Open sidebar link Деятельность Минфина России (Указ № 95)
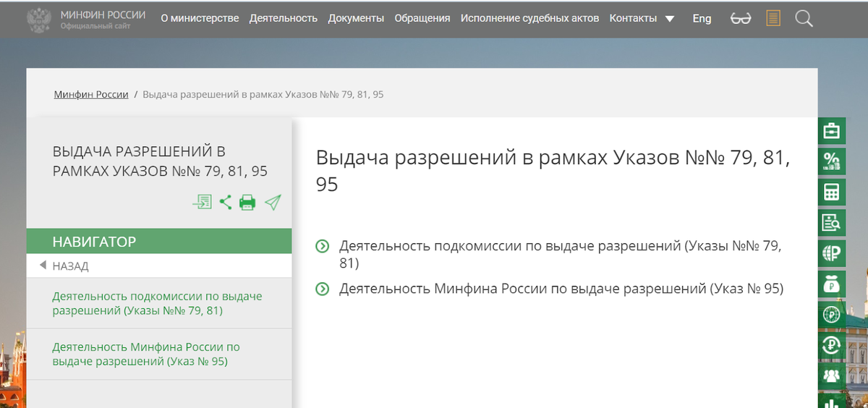Viewport: 868px width, 408px height. (146, 354)
